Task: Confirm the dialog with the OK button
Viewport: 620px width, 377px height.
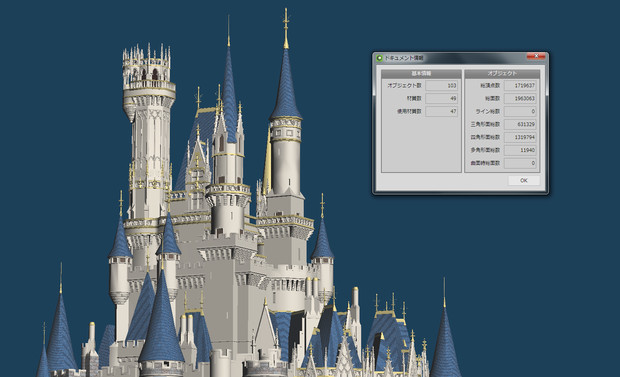Action: [x=524, y=180]
